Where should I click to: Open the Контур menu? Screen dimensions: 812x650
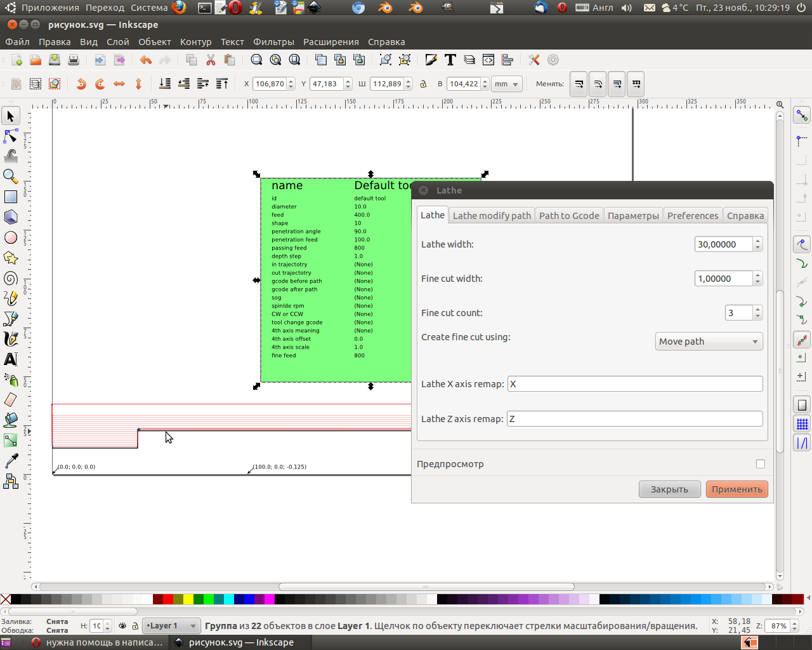pos(195,42)
